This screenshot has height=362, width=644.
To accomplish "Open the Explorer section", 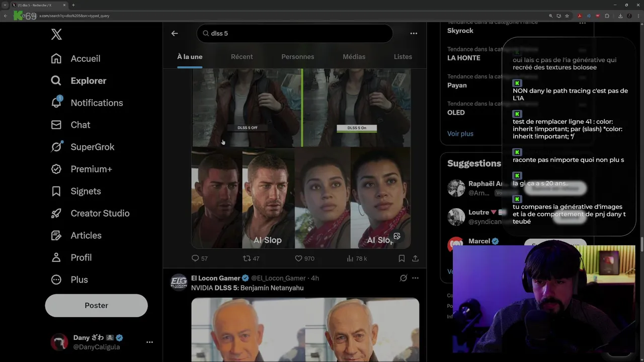I will tap(78, 80).
